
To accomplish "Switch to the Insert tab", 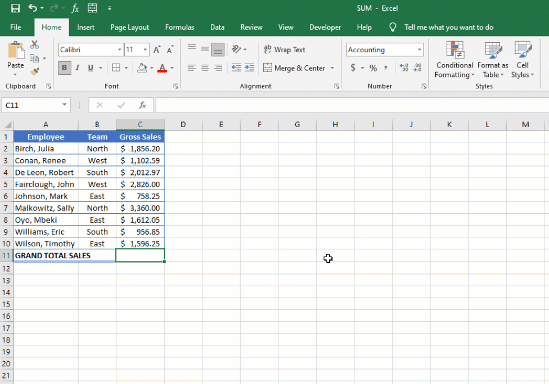I will [86, 27].
